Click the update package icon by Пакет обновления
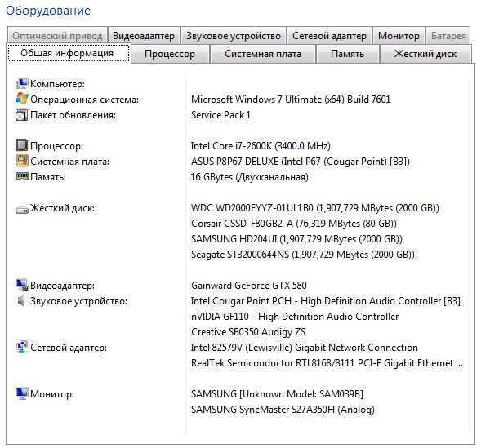 tap(22, 114)
